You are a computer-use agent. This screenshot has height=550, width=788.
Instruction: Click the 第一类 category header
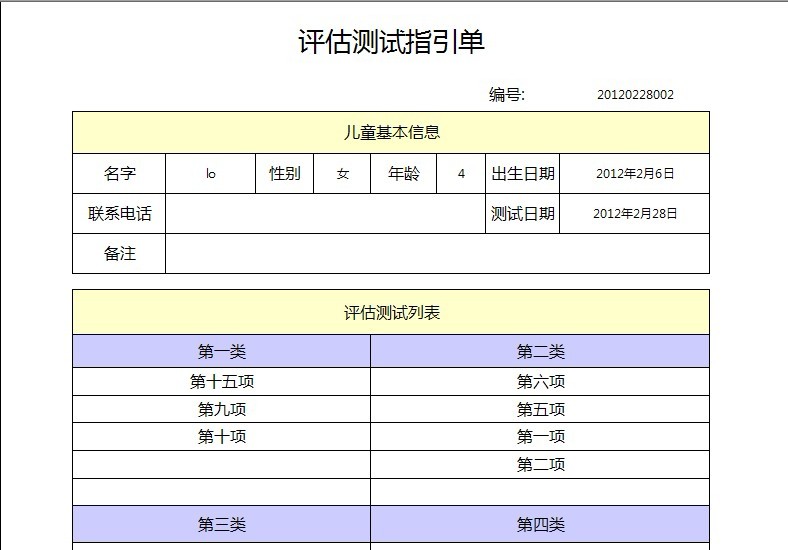tap(222, 351)
